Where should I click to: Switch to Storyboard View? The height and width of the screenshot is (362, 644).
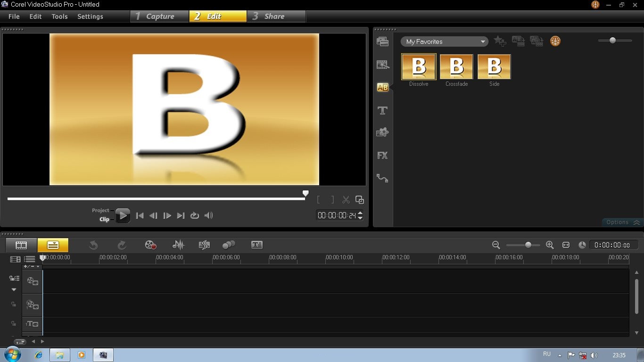21,245
